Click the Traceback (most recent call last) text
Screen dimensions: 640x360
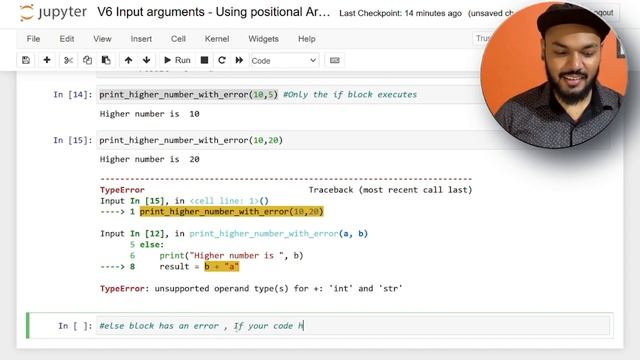click(390, 190)
